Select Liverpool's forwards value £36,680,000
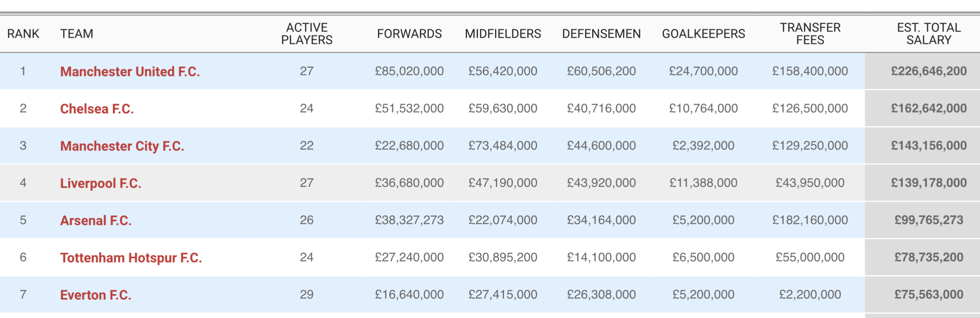 click(x=409, y=183)
